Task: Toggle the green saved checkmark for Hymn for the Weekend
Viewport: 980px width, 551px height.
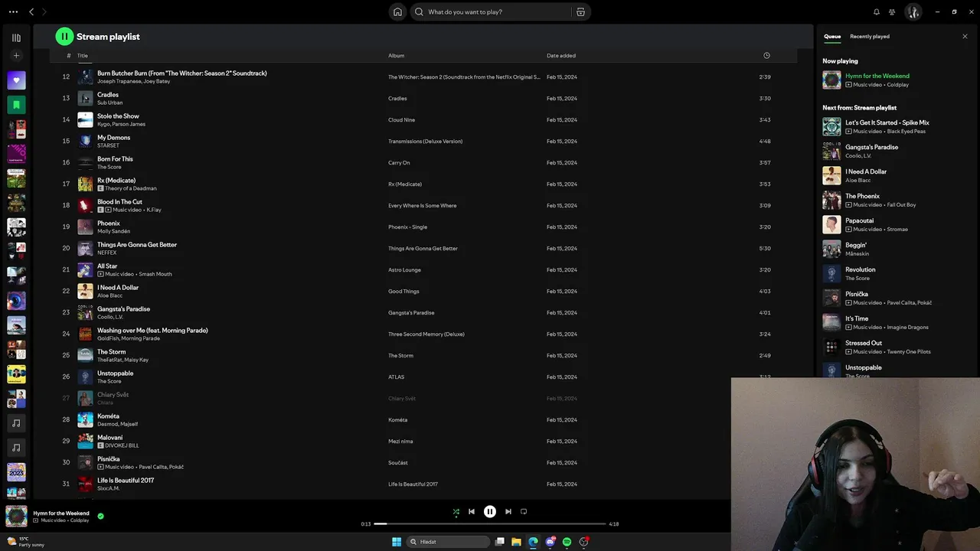Action: pyautogui.click(x=100, y=517)
